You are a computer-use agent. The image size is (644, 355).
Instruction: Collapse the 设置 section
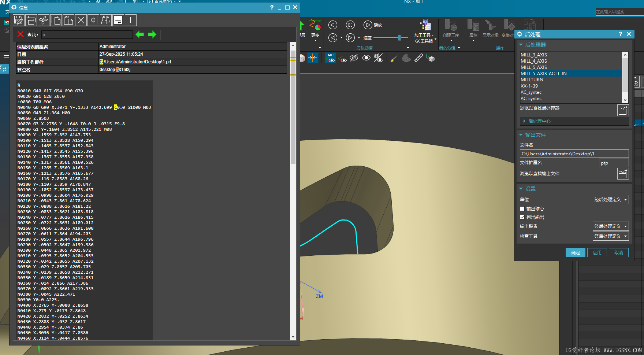(521, 189)
